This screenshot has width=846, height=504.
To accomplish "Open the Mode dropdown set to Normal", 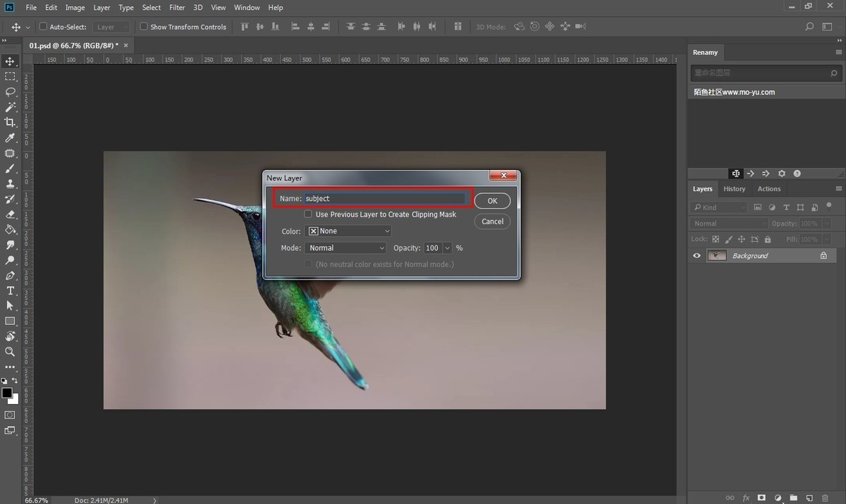I will point(345,248).
